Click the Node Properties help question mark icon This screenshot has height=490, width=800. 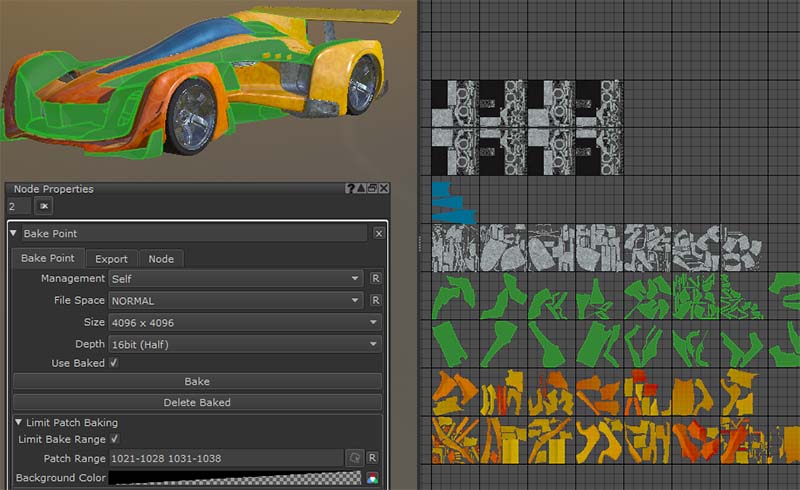(351, 188)
